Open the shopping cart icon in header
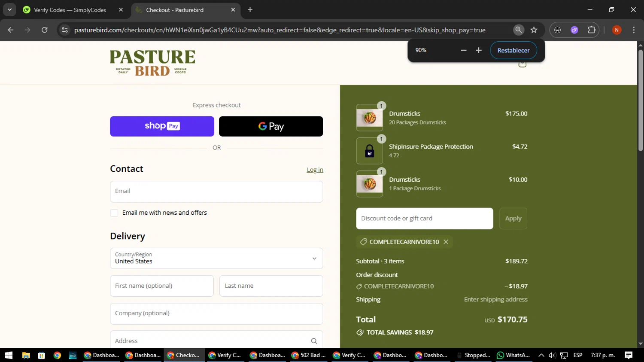Screen dimensions: 644x362 pyautogui.click(x=522, y=64)
